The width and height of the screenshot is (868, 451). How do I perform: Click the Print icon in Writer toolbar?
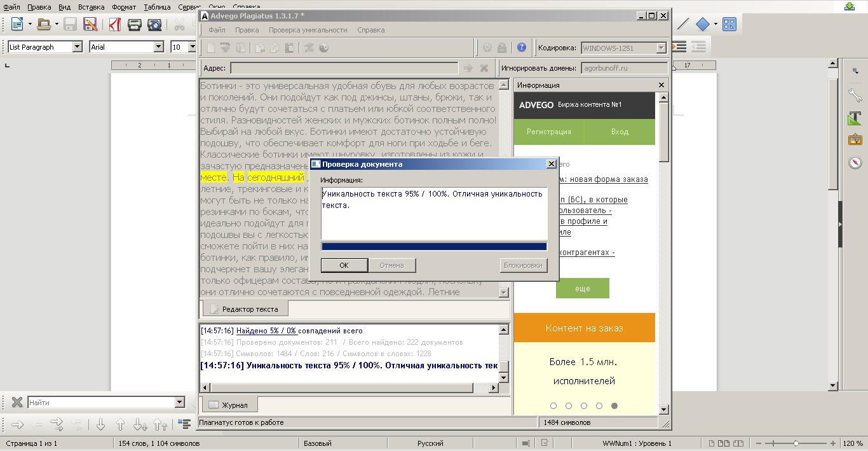[135, 25]
